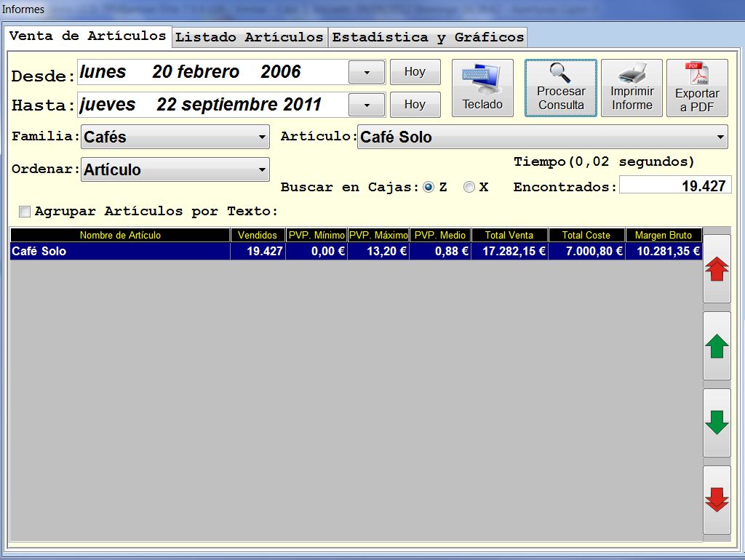The width and height of the screenshot is (745, 560).
Task: Open the Familia dropdown showing Cafés
Action: 175,137
